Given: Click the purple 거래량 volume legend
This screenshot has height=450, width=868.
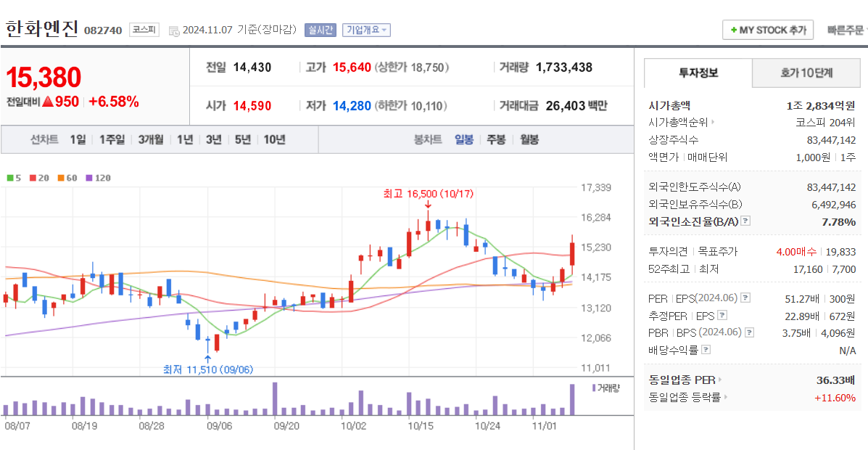Looking at the screenshot, I should (606, 388).
